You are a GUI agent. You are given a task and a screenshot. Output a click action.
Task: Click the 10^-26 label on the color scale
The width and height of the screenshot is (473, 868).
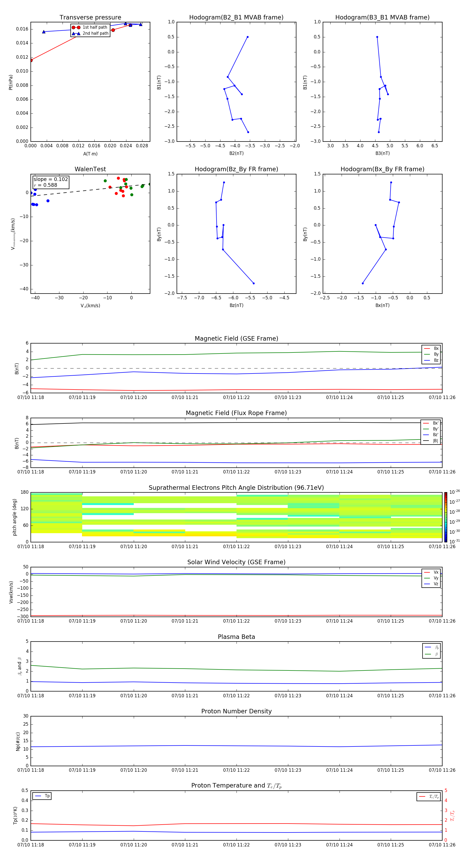(x=454, y=492)
